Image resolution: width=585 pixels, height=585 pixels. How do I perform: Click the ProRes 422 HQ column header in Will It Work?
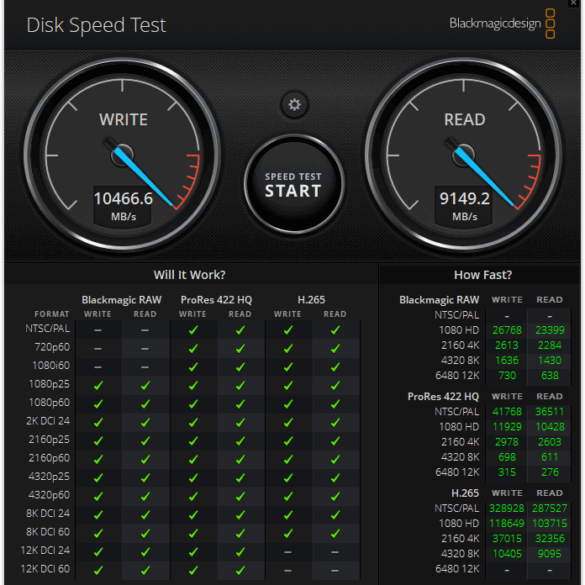tap(216, 300)
